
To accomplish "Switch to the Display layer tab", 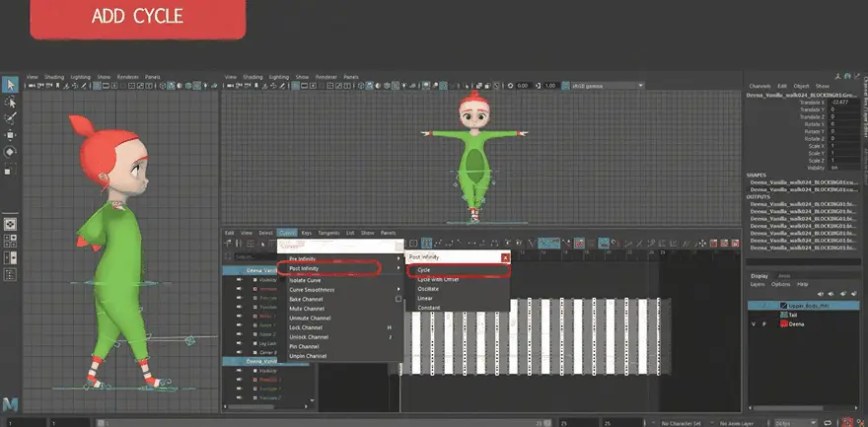I will tap(759, 275).
